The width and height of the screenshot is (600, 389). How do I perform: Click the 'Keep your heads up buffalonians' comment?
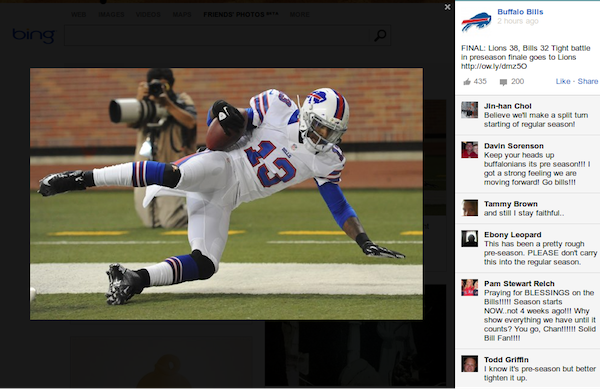(x=537, y=169)
